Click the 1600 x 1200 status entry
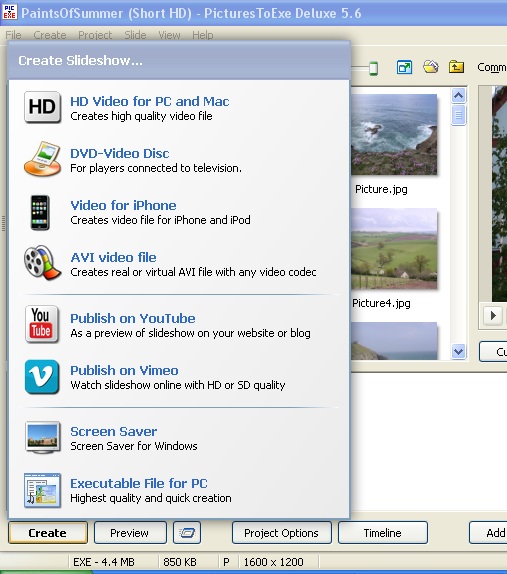The image size is (507, 574). pos(273,562)
